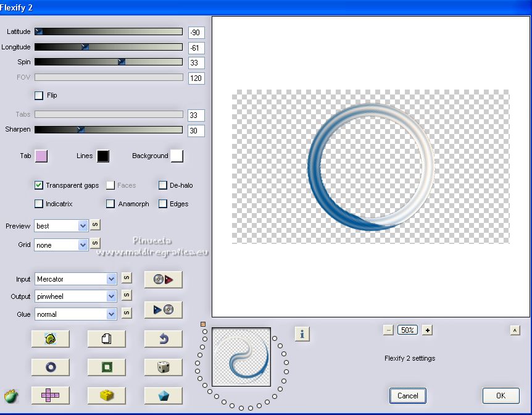The height and width of the screenshot is (415, 532).
Task: Zoom out with the minus button
Action: pyautogui.click(x=388, y=330)
